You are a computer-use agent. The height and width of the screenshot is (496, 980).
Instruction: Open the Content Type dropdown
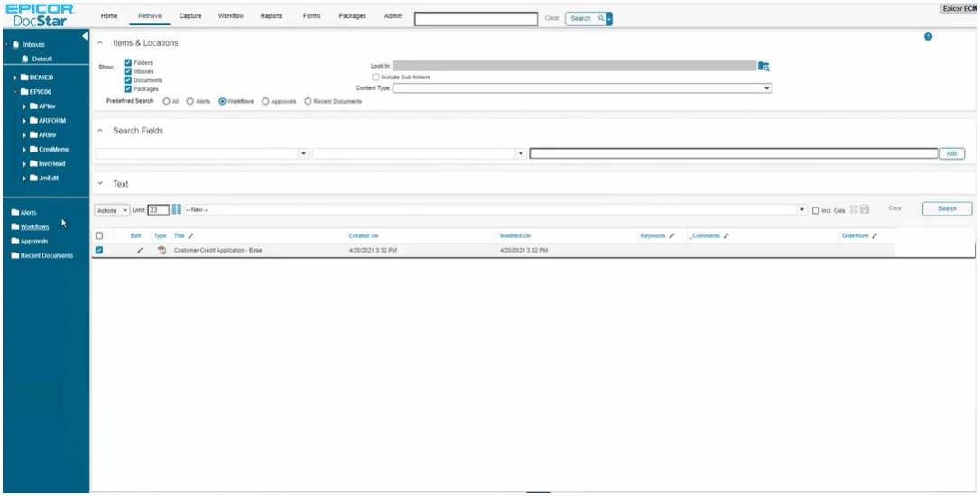coord(582,88)
